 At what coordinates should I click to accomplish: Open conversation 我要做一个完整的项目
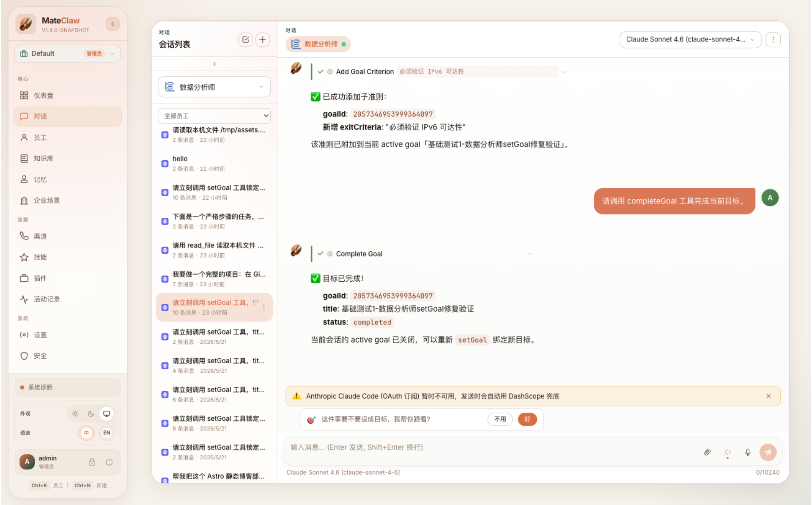tap(214, 279)
